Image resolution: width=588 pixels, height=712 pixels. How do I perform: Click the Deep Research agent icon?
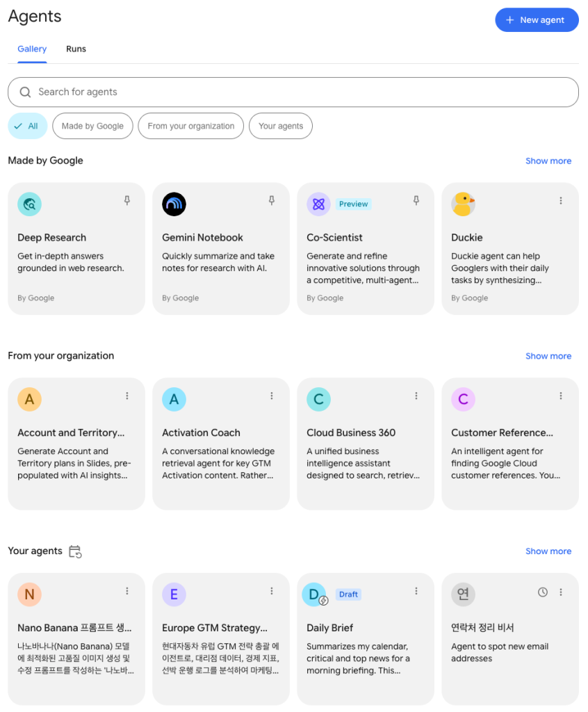coord(29,204)
